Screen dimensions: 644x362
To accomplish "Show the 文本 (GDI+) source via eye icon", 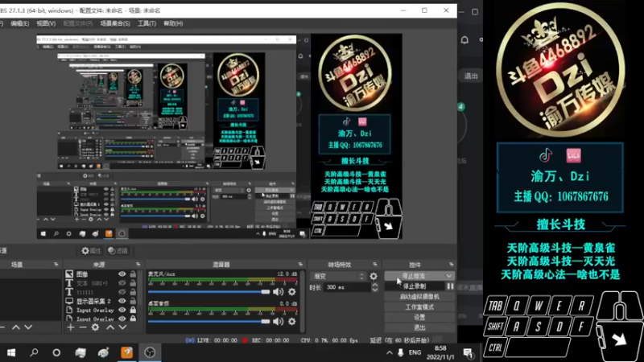I will tap(122, 283).
